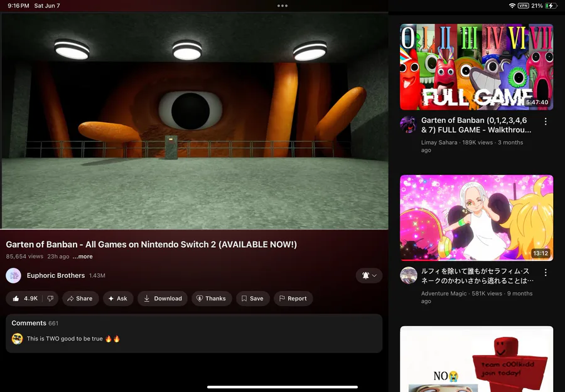Image resolution: width=565 pixels, height=392 pixels.
Task: Open options for the Adventure Magic video
Action: (546, 272)
